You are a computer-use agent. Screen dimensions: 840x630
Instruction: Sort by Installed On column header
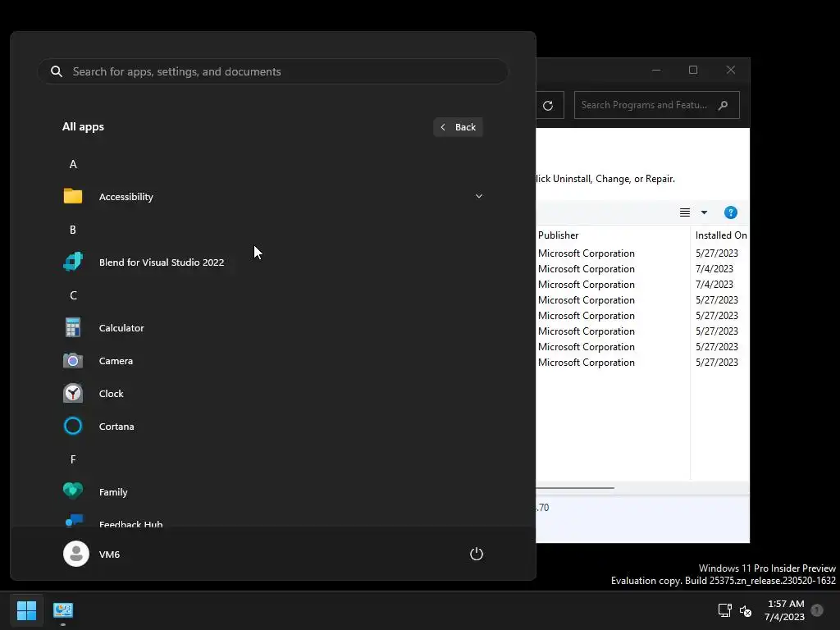[720, 235]
